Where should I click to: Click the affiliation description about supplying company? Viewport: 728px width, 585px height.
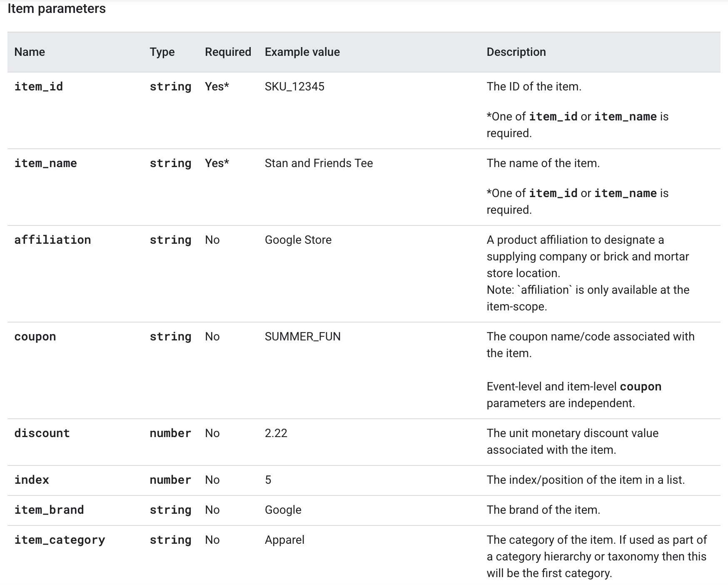pyautogui.click(x=588, y=256)
